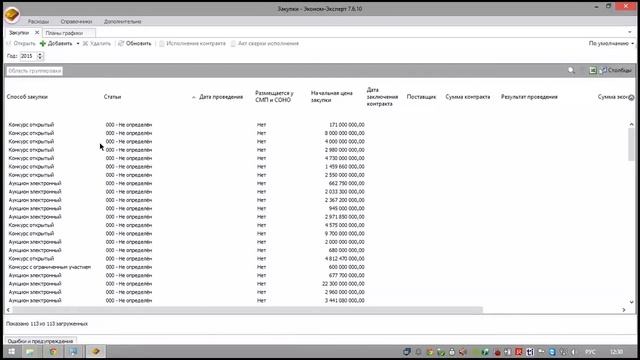Switch to the Планы графики tab

click(x=64, y=33)
